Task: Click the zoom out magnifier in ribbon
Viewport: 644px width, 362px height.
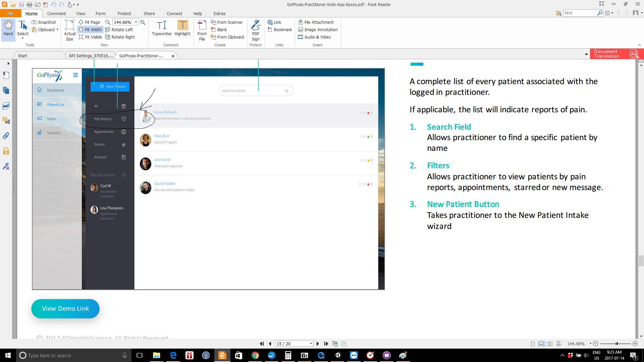Action: point(108,22)
